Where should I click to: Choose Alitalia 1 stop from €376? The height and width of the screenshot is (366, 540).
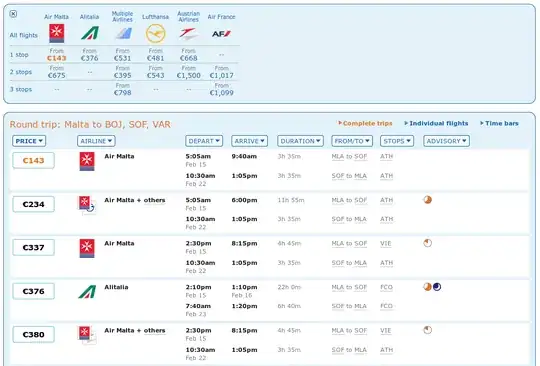tap(90, 55)
